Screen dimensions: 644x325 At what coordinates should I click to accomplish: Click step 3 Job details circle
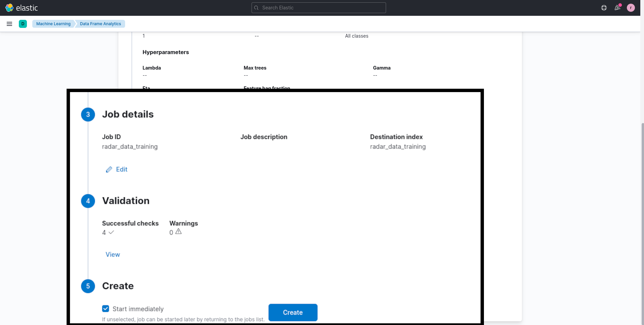[x=88, y=114]
